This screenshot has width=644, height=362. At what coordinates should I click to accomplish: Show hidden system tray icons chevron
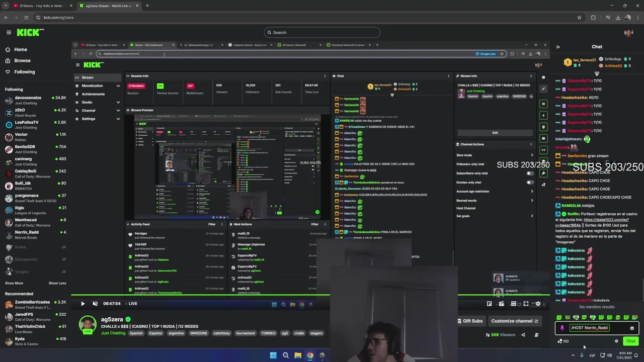click(573, 355)
